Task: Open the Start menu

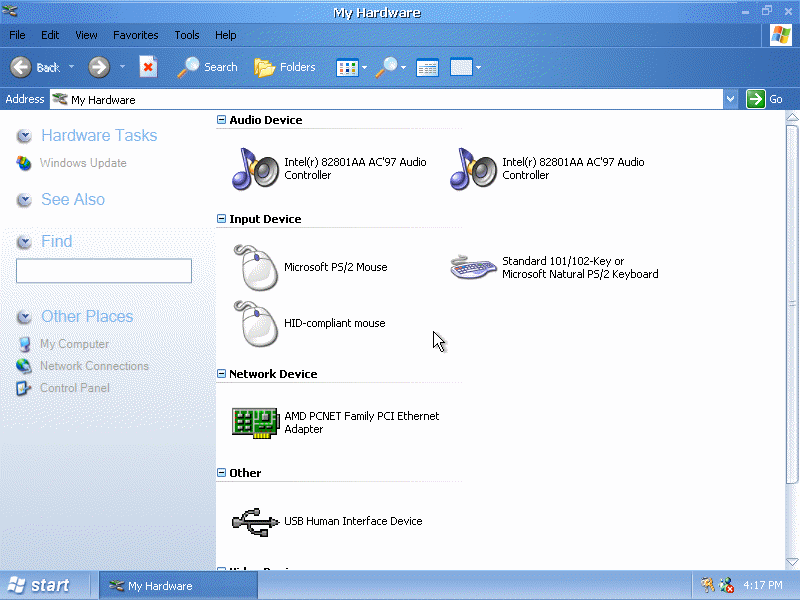Action: point(40,585)
